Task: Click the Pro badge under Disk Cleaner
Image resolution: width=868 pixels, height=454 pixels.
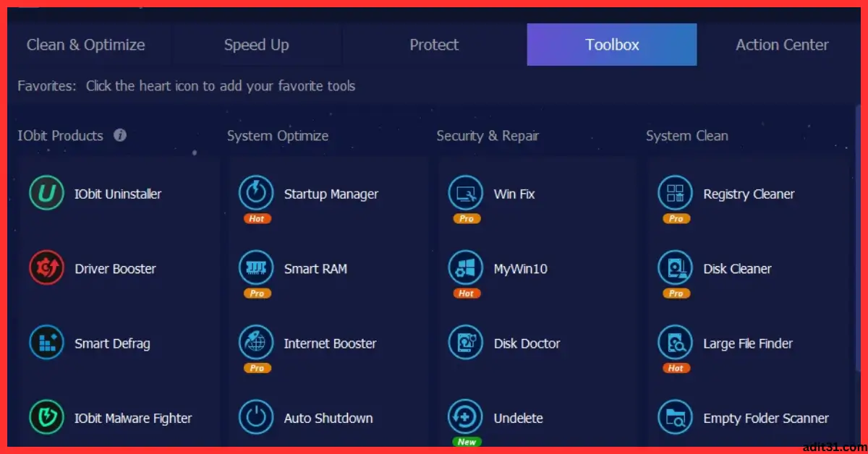Action: [676, 294]
